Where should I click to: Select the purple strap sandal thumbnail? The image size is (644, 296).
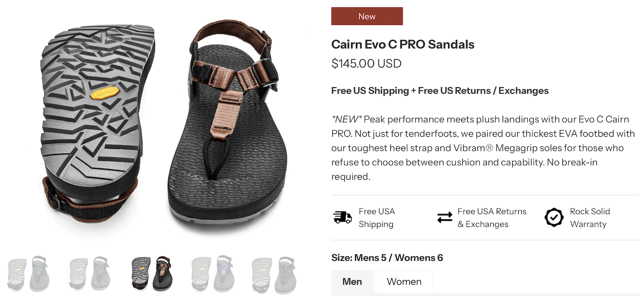(x=212, y=274)
